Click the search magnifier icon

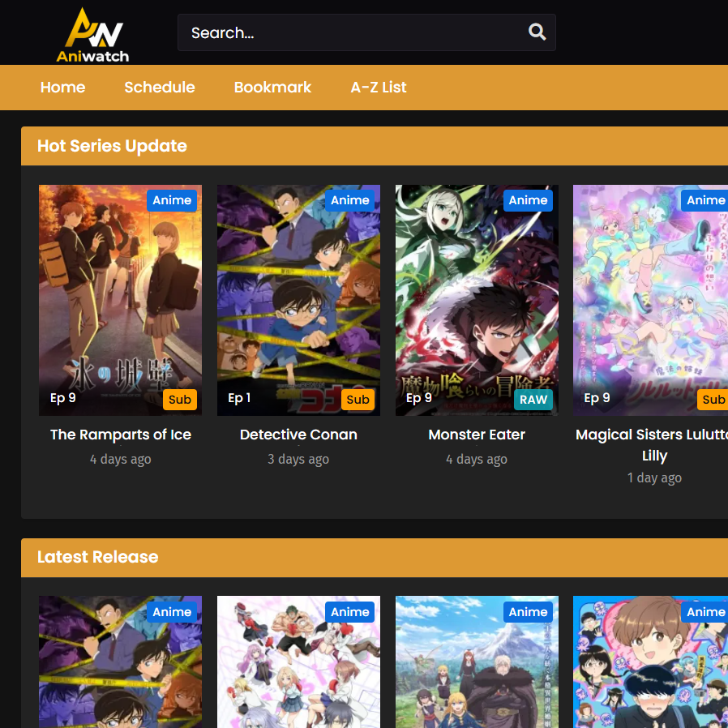click(x=537, y=32)
